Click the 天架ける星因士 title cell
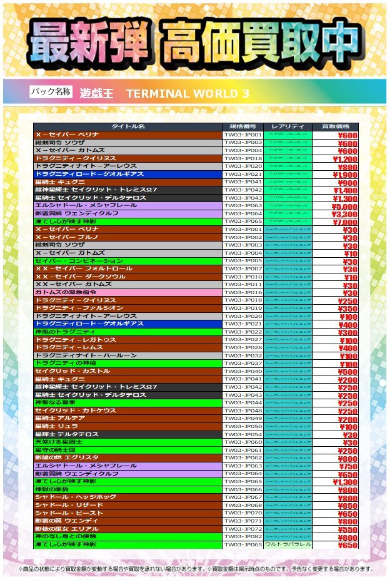The height and width of the screenshot is (582, 392). [128, 442]
